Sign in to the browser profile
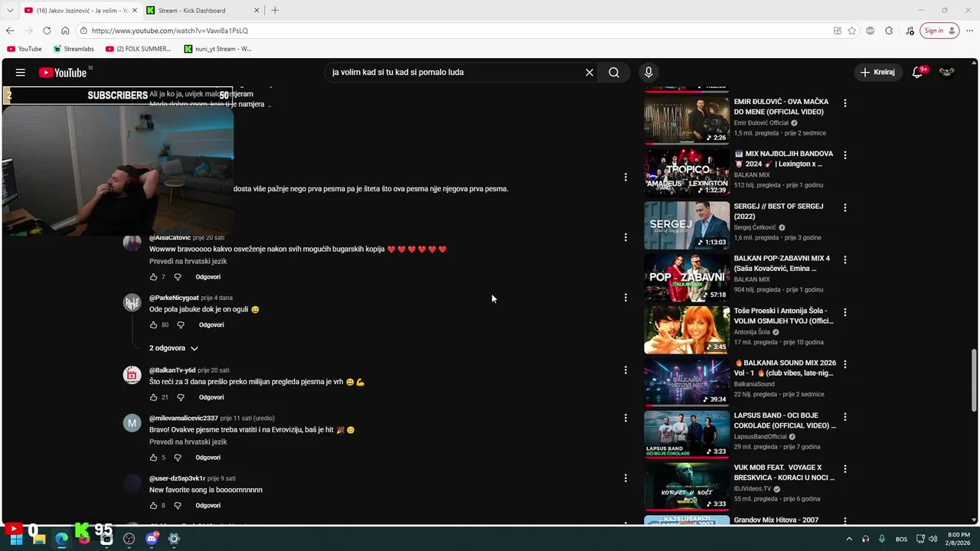Viewport: 980px width, 551px height. click(x=939, y=31)
